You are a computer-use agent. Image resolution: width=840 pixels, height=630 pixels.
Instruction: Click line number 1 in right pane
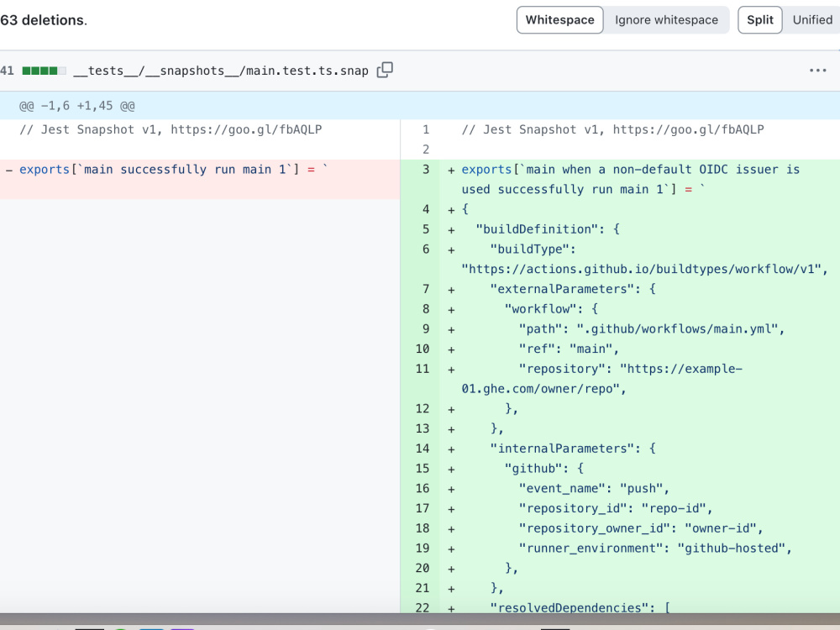click(x=425, y=129)
